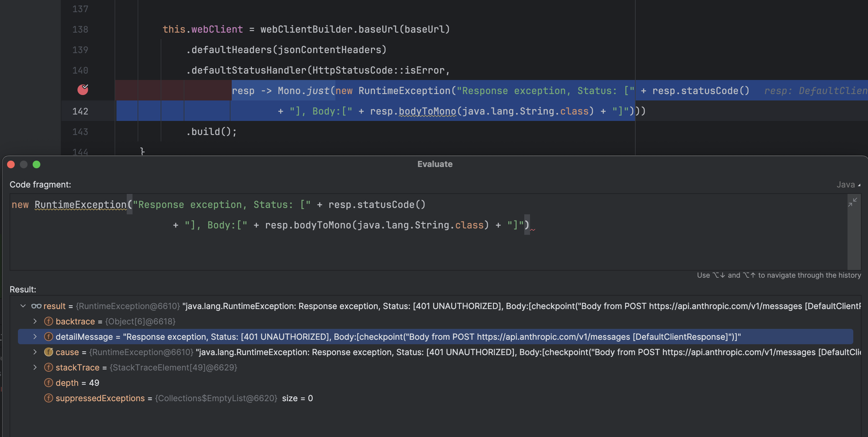Click the inline hint 'resp: DefaultClien'

(816, 91)
